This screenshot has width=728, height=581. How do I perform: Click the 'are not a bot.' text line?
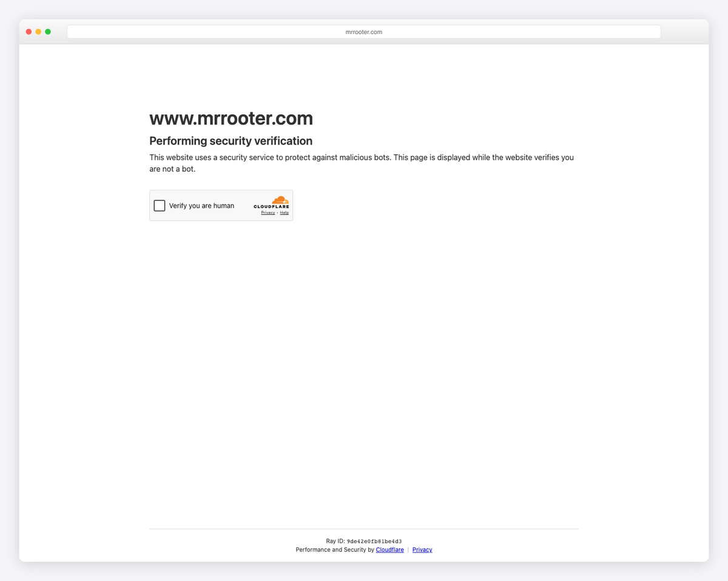coord(172,169)
